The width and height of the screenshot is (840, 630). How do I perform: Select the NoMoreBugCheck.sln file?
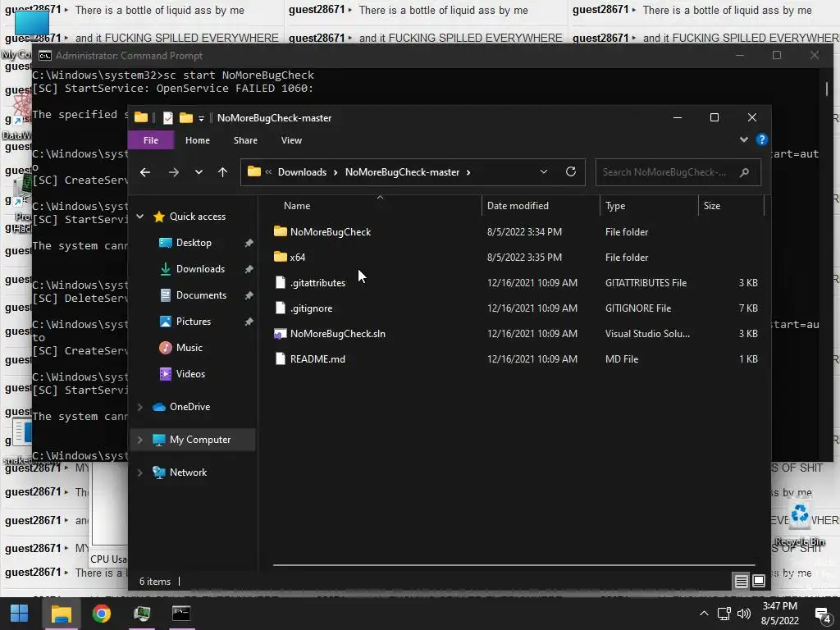(337, 334)
